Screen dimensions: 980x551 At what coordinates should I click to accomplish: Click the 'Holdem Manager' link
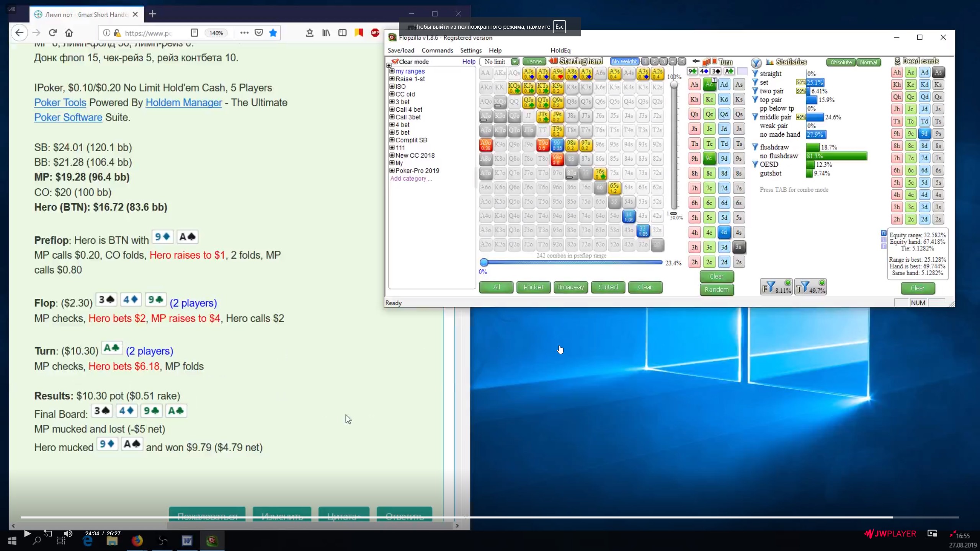coord(184,103)
